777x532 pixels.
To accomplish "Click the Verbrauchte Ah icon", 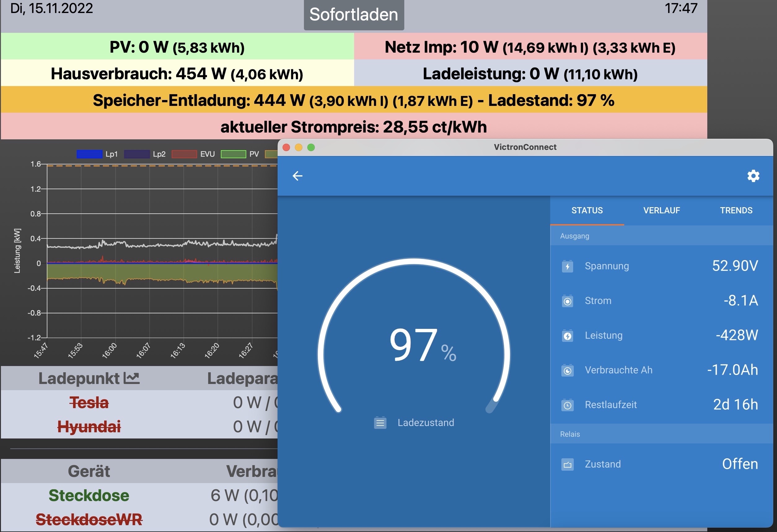I will (567, 370).
